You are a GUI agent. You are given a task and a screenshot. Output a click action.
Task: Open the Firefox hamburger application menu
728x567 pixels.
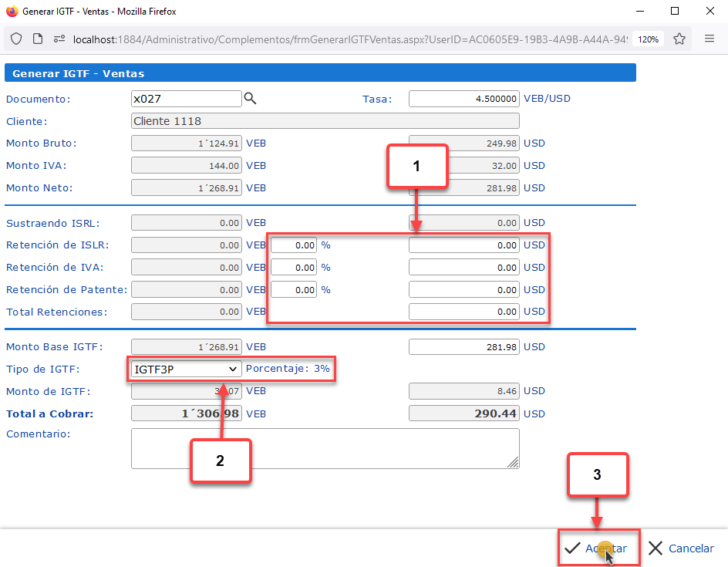[x=709, y=39]
